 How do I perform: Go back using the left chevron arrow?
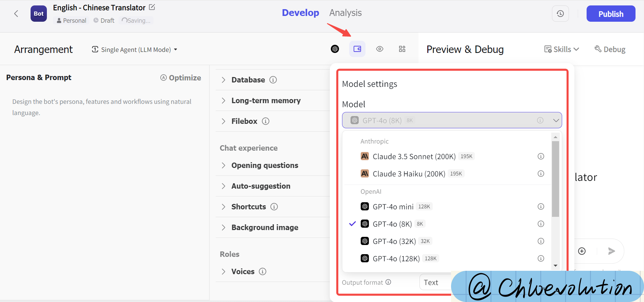[x=16, y=14]
